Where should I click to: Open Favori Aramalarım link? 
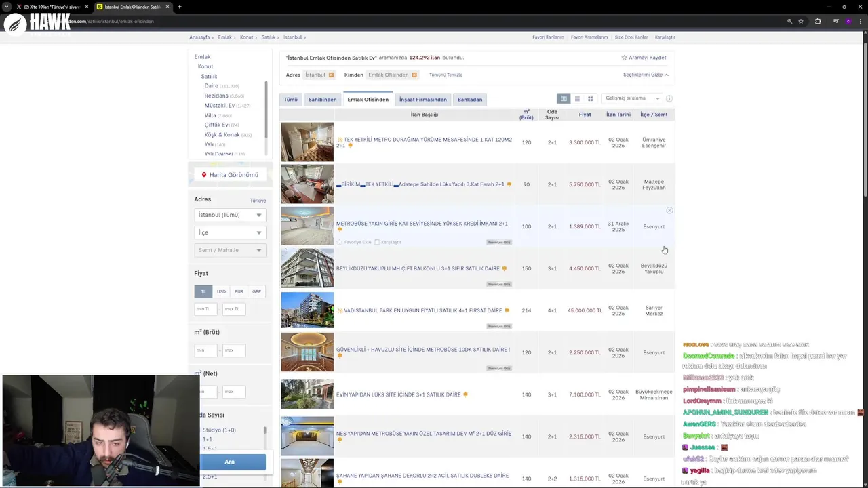589,37
